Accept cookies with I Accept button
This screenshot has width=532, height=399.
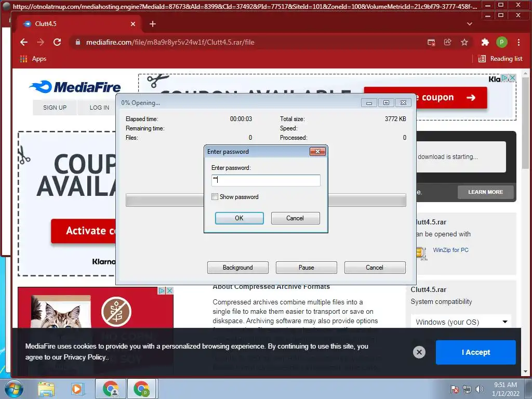tap(476, 352)
